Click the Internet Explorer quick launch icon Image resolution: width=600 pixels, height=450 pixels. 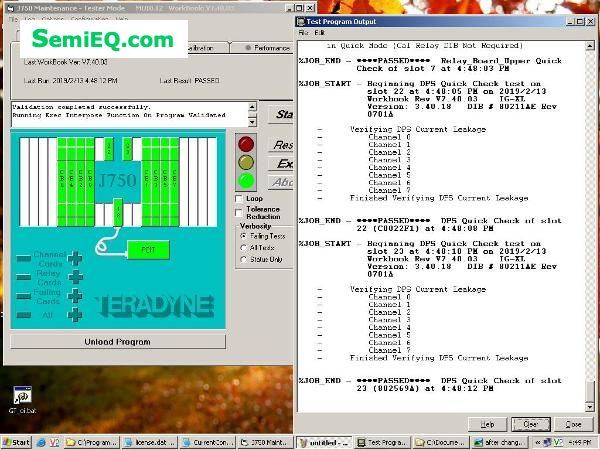coord(41,443)
